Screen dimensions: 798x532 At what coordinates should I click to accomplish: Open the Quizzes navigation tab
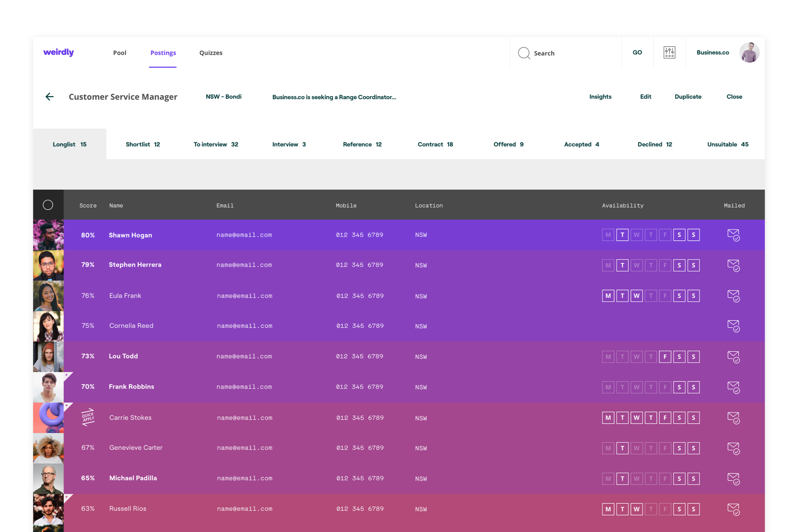tap(211, 53)
